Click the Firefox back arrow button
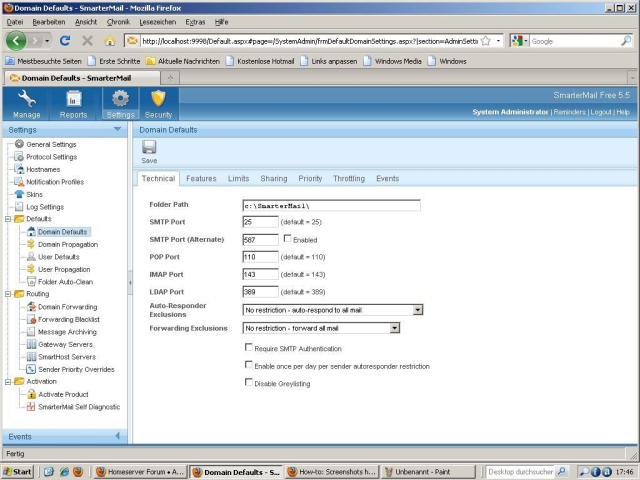The width and height of the screenshot is (640, 480). [16, 41]
